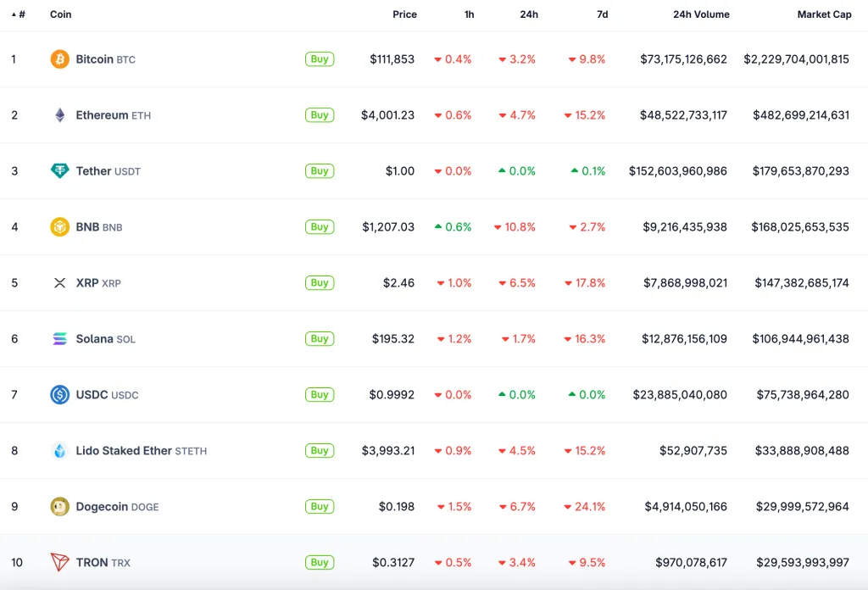Click the Tether coin logo icon

click(59, 171)
